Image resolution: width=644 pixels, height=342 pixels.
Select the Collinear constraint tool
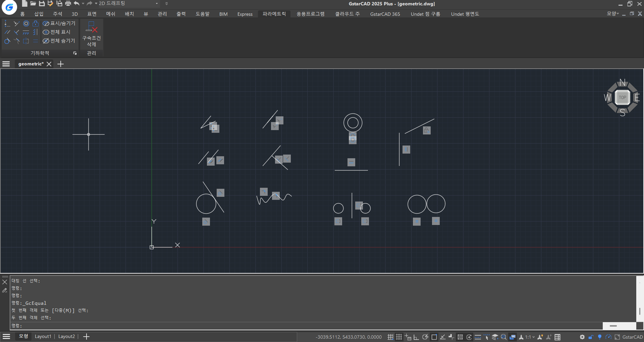pos(16,23)
